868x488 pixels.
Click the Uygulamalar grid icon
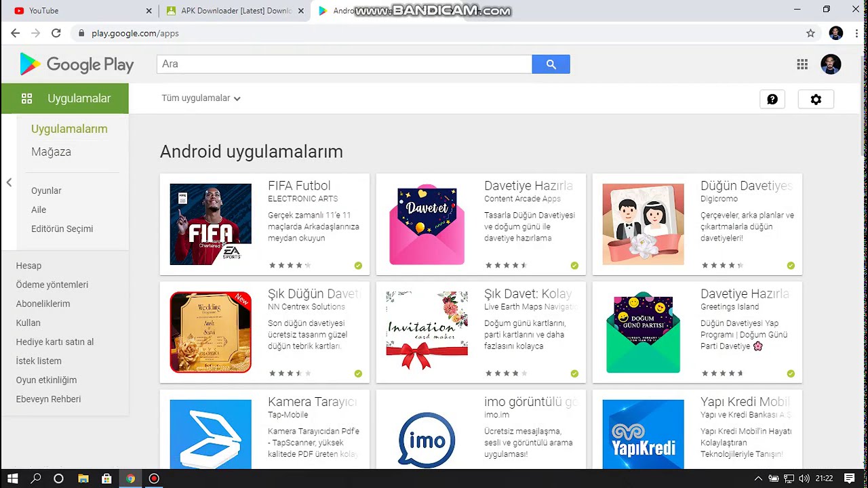(x=27, y=98)
